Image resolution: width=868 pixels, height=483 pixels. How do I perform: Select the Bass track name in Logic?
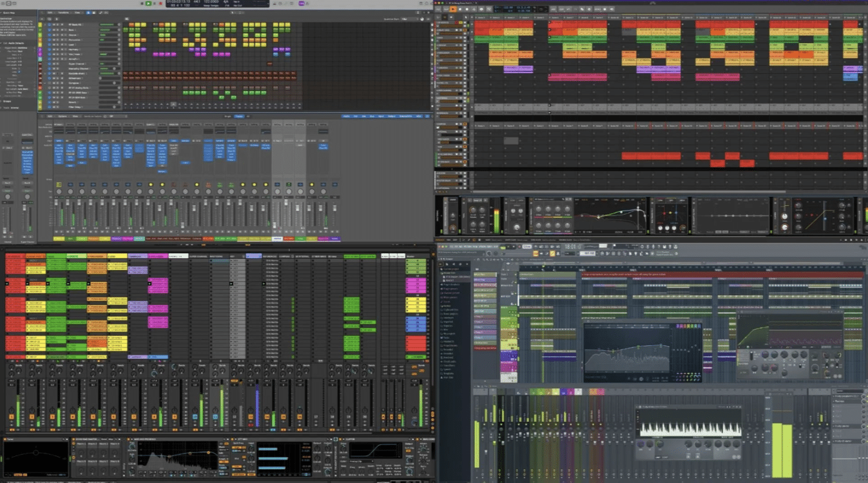72,29
